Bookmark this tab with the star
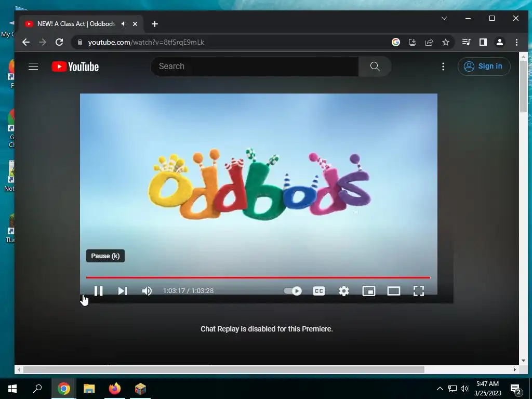The height and width of the screenshot is (399, 532). coord(446,42)
